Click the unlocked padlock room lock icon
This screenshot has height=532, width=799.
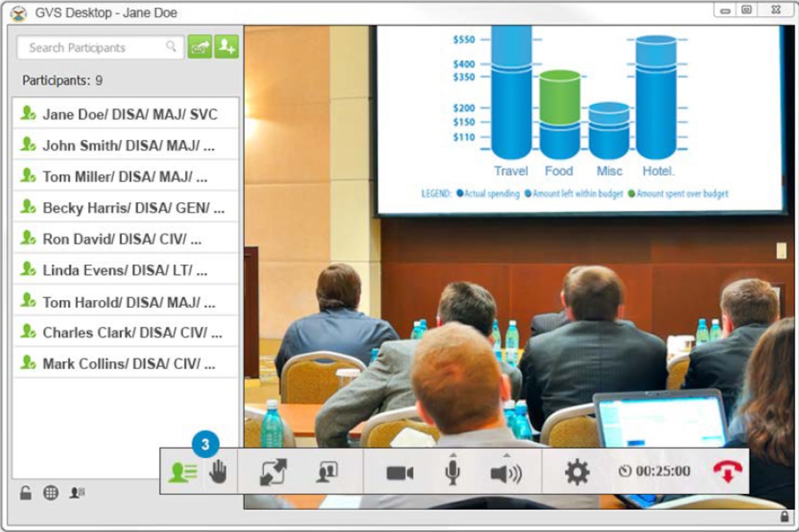point(26,493)
